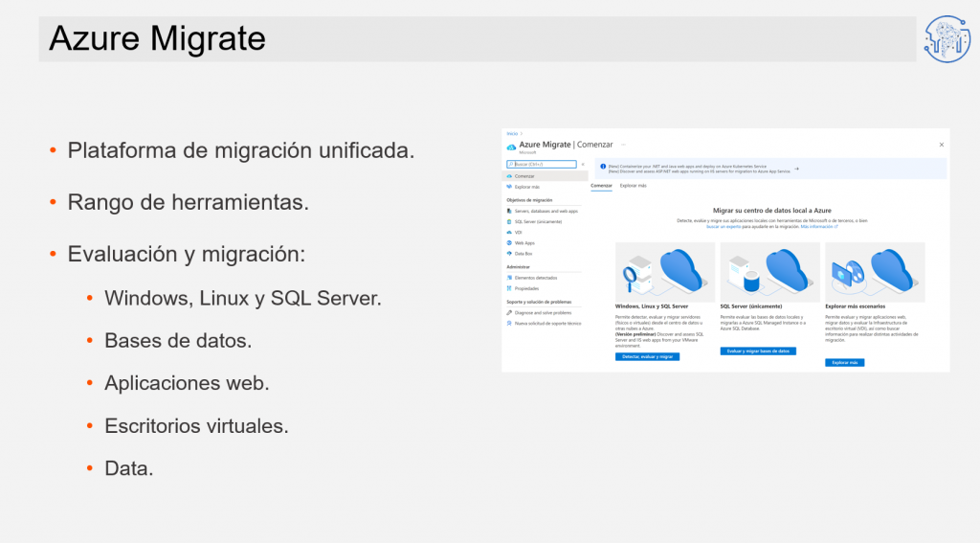Click the slide title 'Azure Migrate'
Screen dimensions: 980x543
pos(158,38)
